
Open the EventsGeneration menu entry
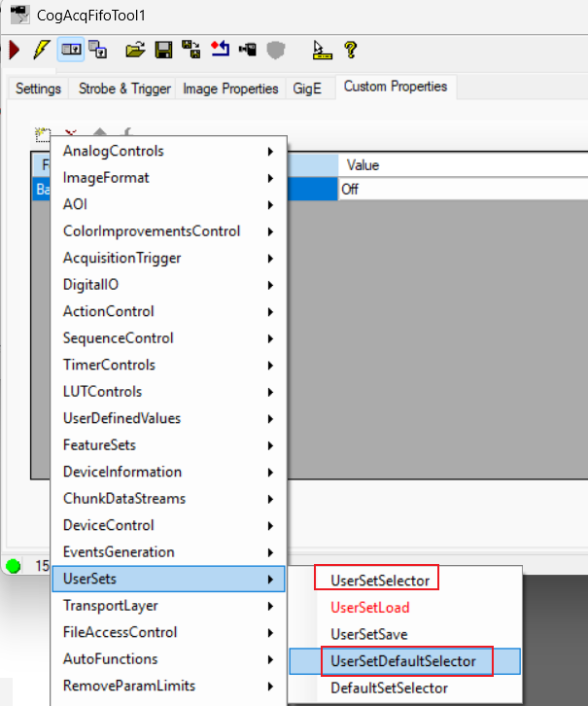coord(169,552)
